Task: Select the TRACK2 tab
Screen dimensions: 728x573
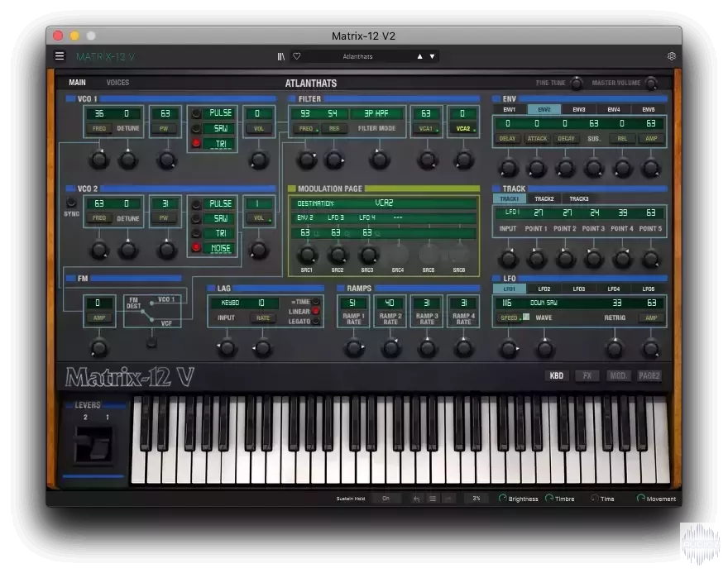Action: coord(544,198)
